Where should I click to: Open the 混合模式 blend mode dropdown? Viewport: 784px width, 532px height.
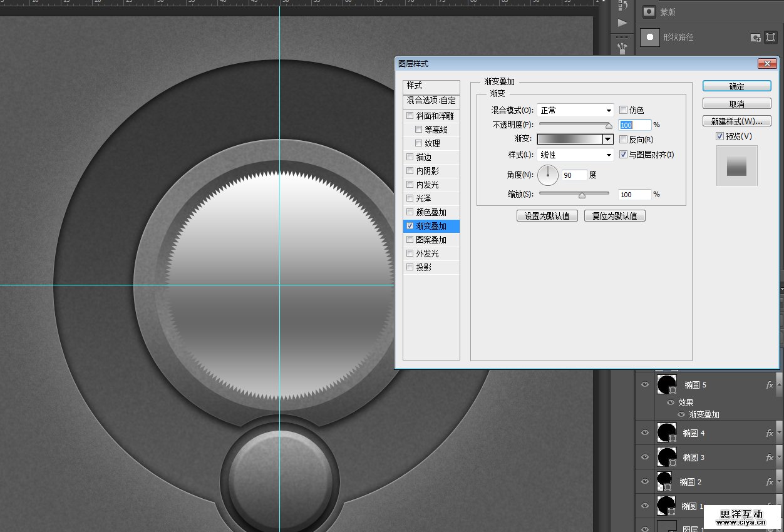pos(575,110)
